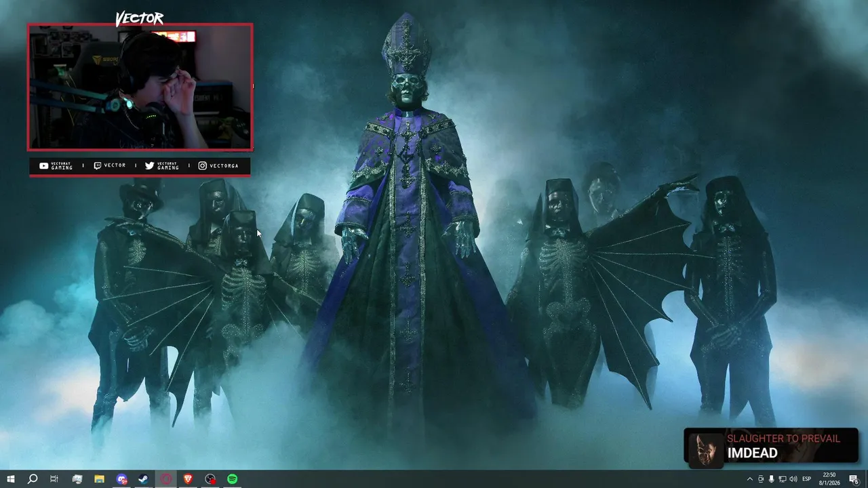Click the VECTORGA Instagram handle text
The image size is (868, 488).
(x=224, y=165)
